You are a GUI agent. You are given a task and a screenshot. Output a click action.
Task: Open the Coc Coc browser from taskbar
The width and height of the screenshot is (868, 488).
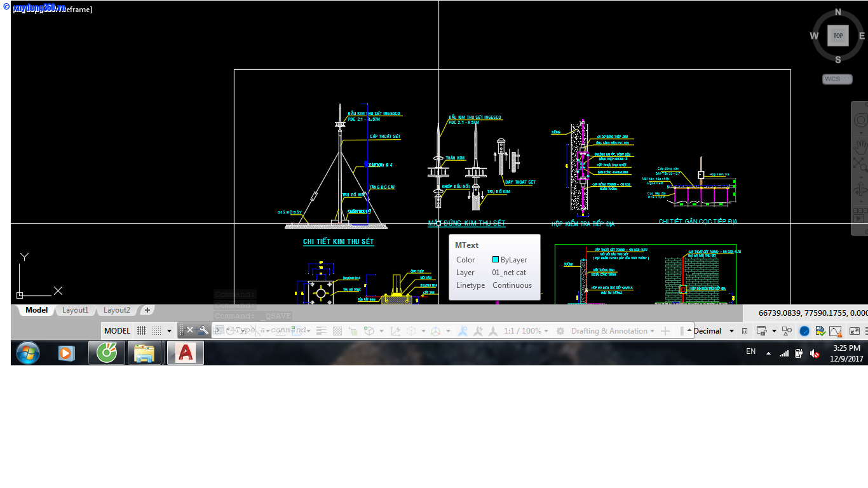[106, 353]
